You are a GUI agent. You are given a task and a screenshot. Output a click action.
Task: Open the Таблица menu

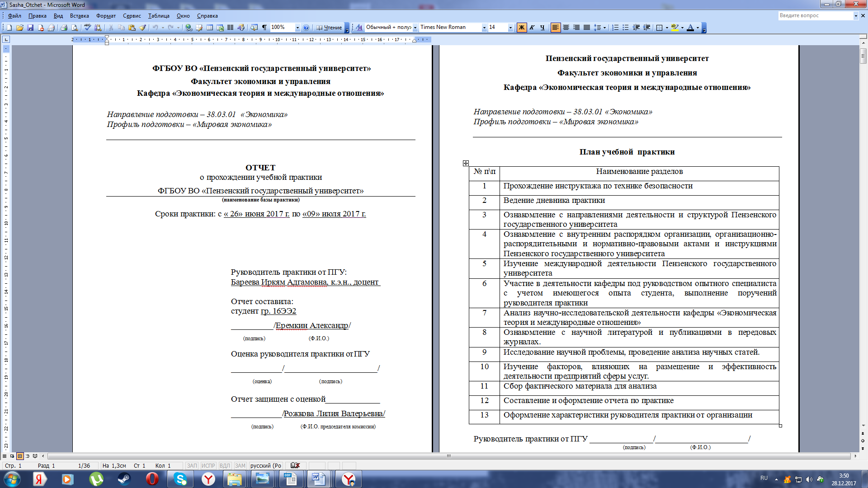coord(159,16)
